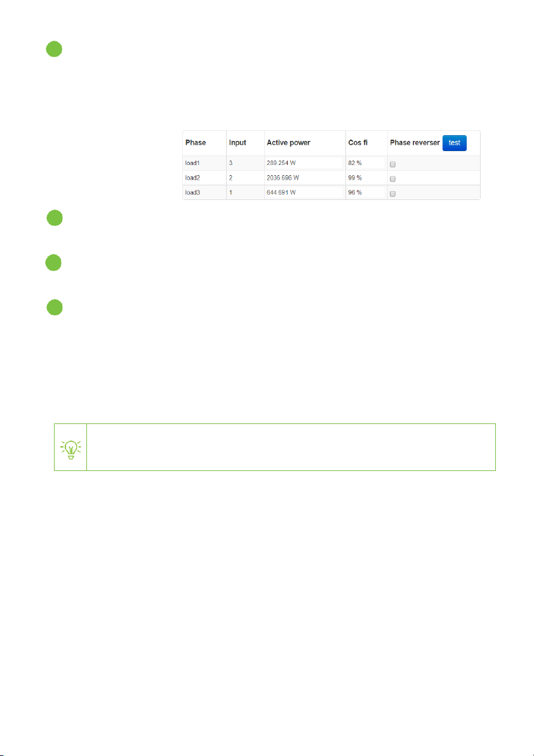
Task: Click the load1 active power field 289.254 W
Action: click(x=304, y=163)
